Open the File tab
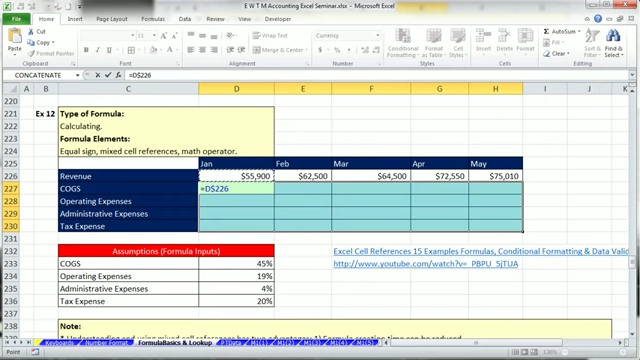This screenshot has height=360, width=640. pos(16,19)
